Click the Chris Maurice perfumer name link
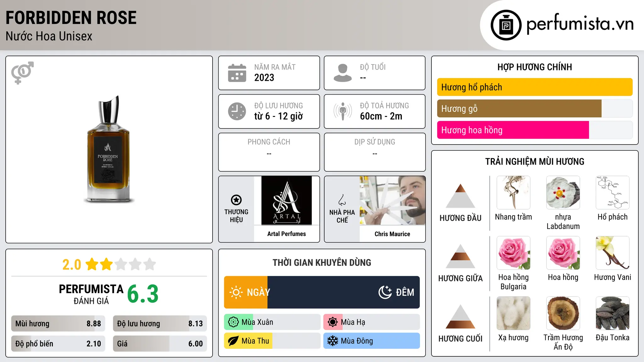The width and height of the screenshot is (644, 362). [392, 234]
